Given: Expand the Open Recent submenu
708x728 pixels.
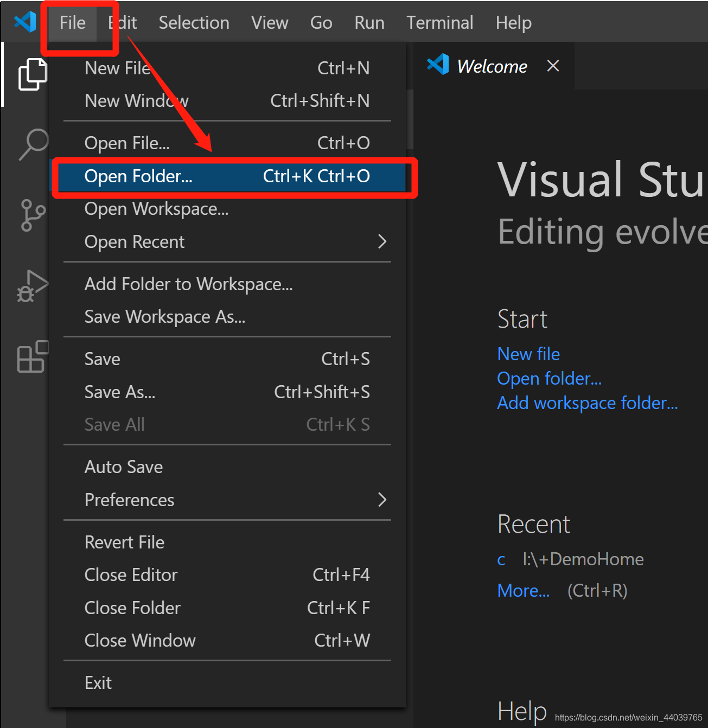Looking at the screenshot, I should 227,242.
